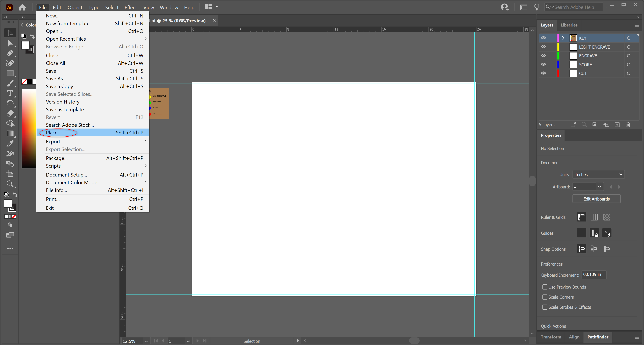Expand Open Recent Files submenu
The image size is (644, 345).
point(93,39)
